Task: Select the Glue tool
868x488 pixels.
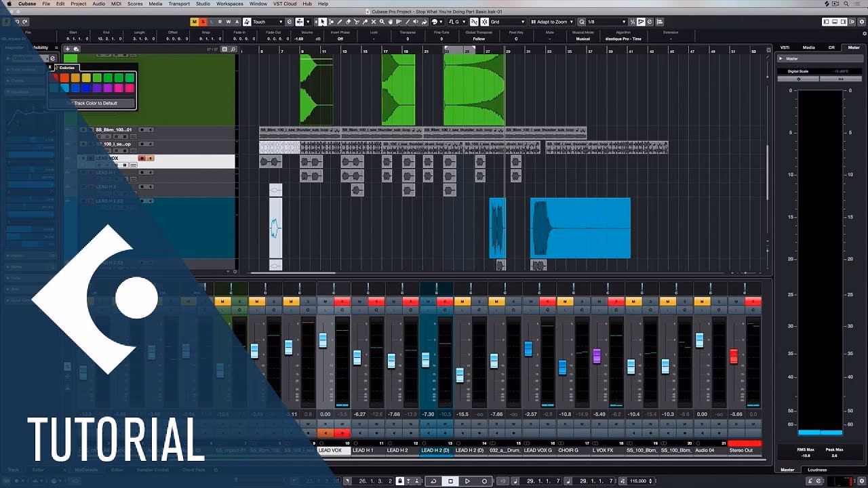Action: [365, 22]
